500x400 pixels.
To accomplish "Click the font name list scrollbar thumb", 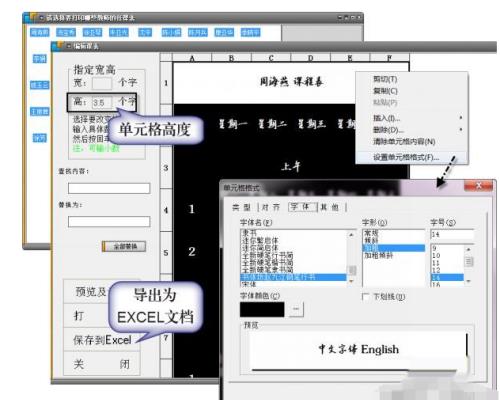I will click(352, 270).
